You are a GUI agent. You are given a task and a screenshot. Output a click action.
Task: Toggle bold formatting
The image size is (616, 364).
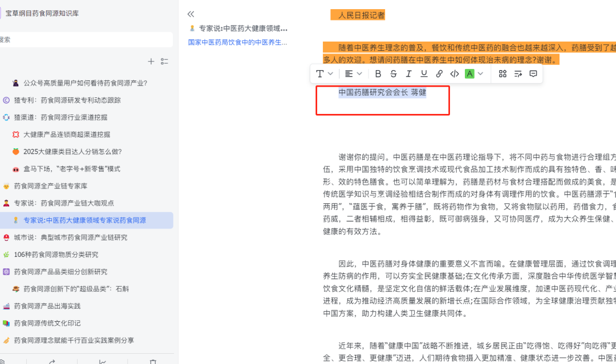point(378,73)
